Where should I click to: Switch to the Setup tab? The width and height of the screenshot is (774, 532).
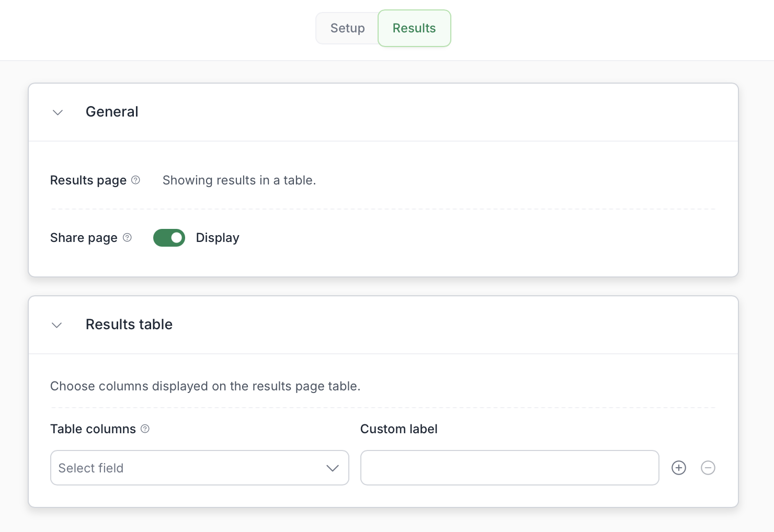click(x=347, y=28)
